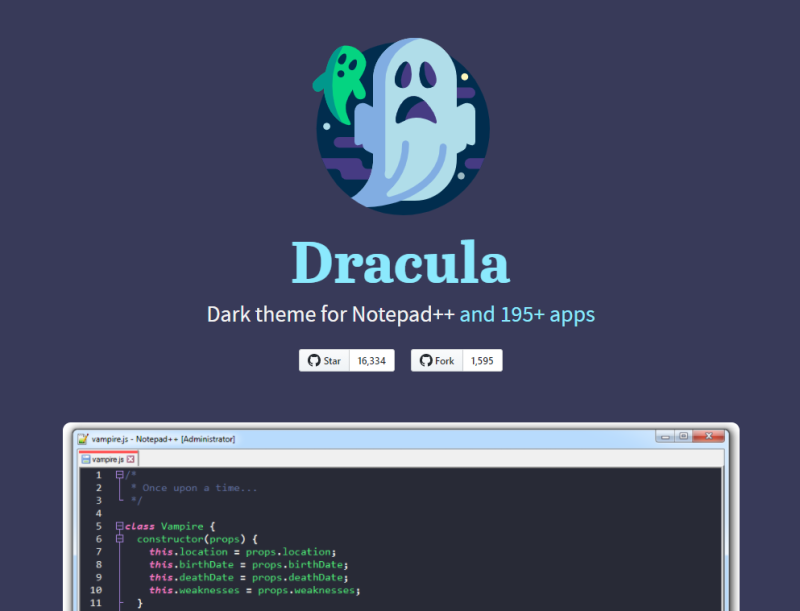The image size is (800, 611).
Task: Open the 1,595 fork count link
Action: (x=482, y=361)
